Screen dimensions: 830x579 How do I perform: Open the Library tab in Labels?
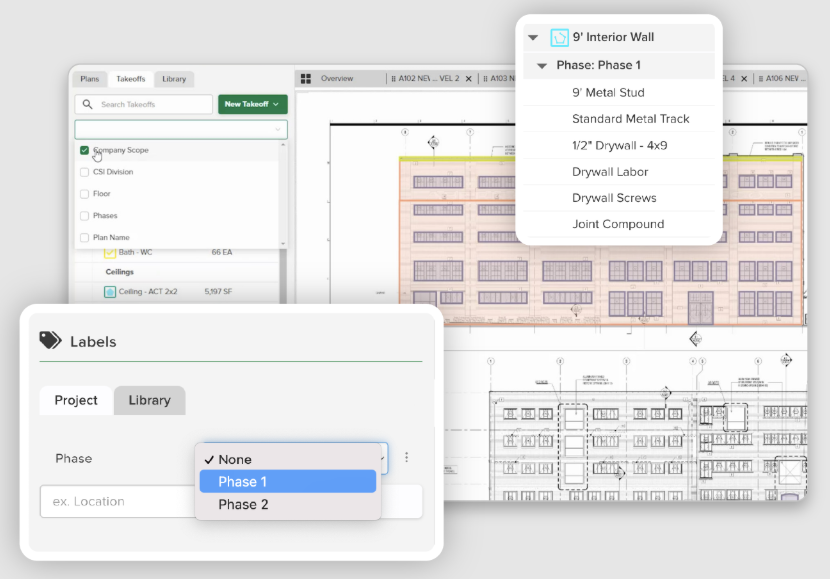(149, 400)
